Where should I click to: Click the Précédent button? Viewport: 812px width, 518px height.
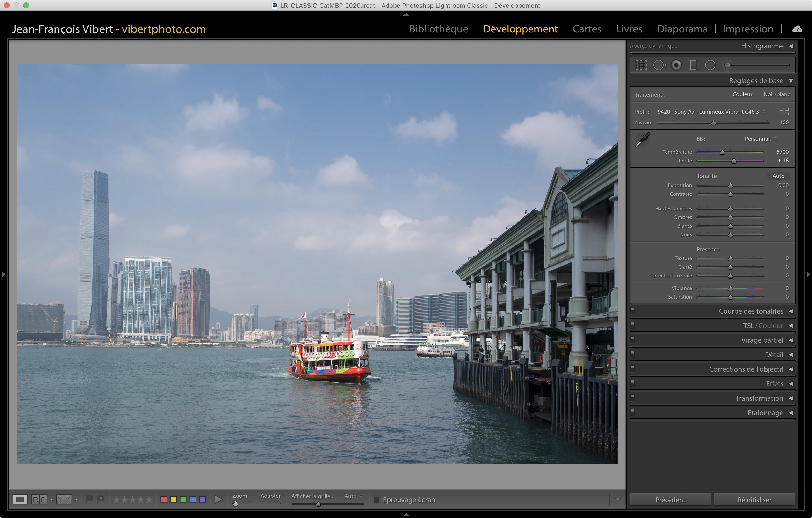coord(670,500)
